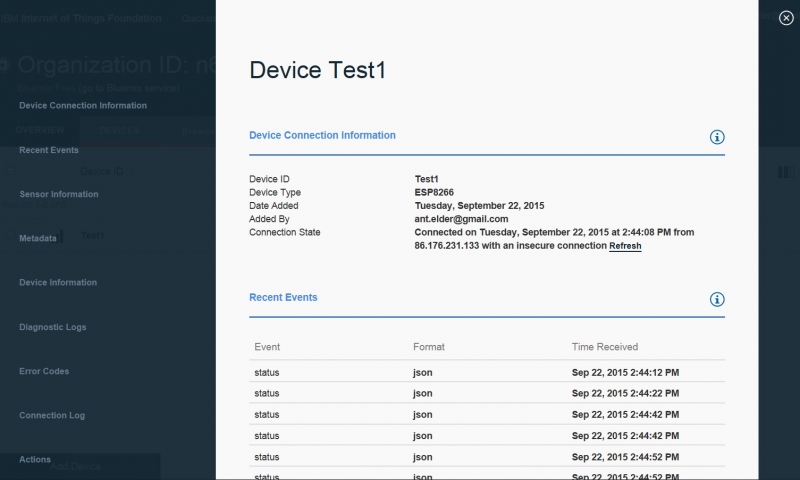Click the Format column header
Viewport: 800px width, 480px height.
(x=429, y=347)
